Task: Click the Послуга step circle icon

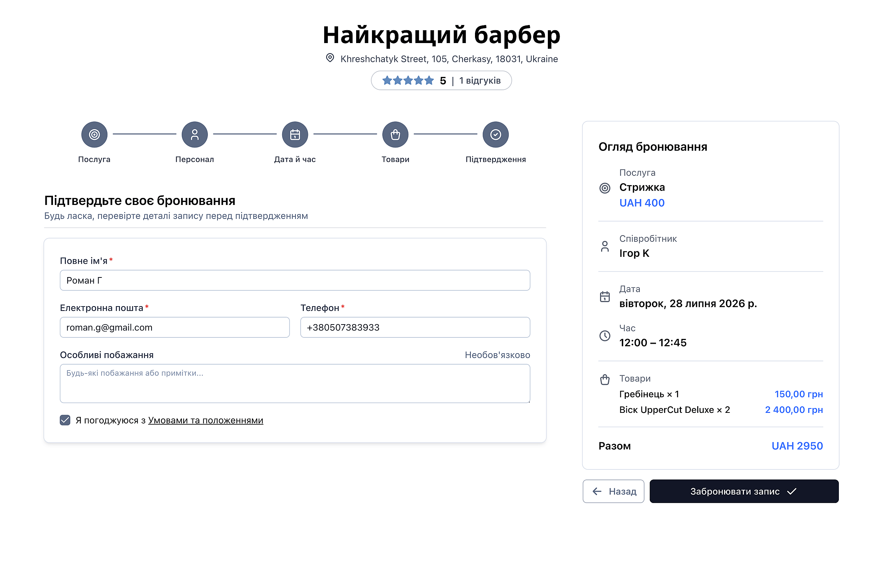Action: tap(94, 134)
